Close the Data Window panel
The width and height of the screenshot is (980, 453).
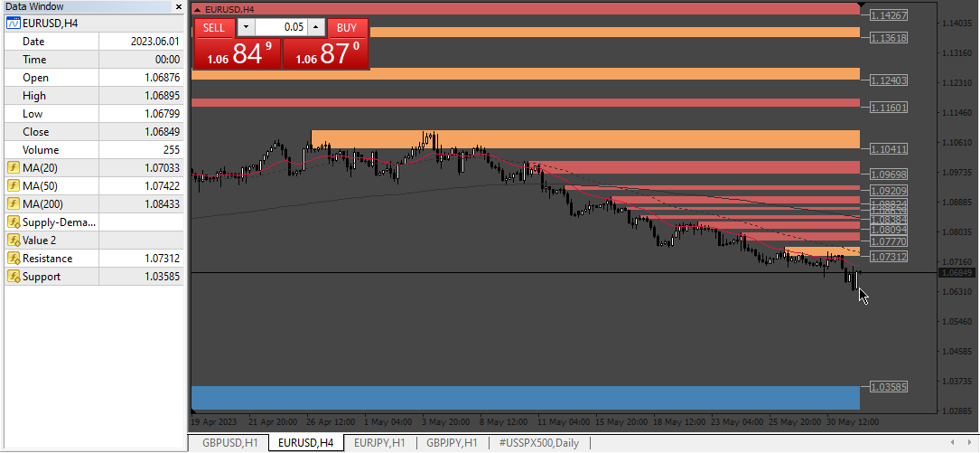(179, 7)
